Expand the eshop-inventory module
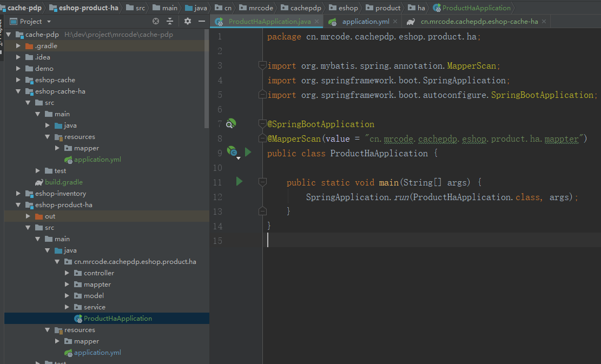601x364 pixels. point(18,194)
